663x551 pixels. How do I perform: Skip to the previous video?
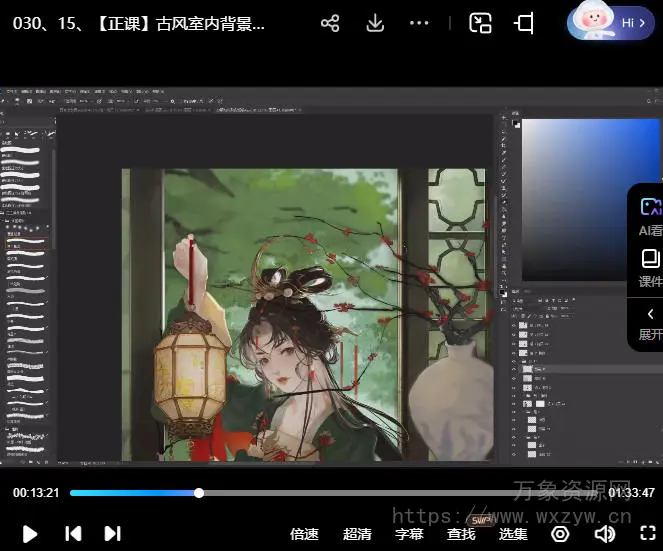tap(73, 534)
